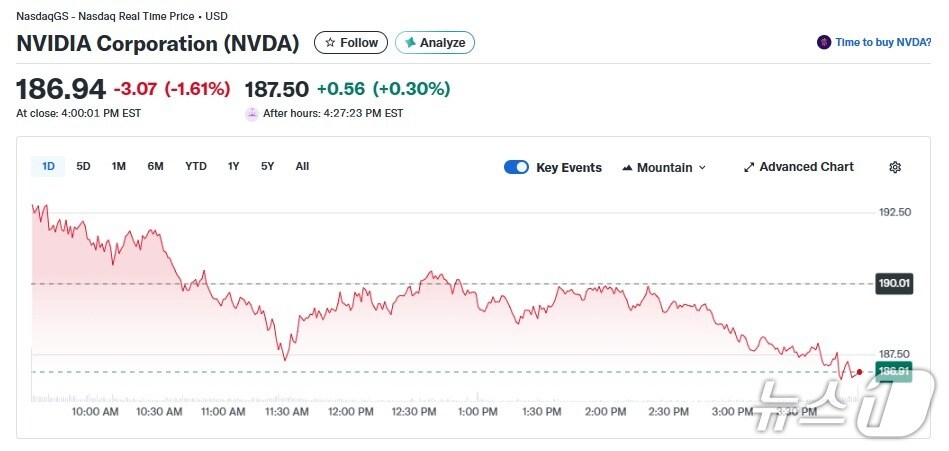Image resolution: width=949 pixels, height=451 pixels.
Task: Click the green current price label
Action: tap(893, 371)
